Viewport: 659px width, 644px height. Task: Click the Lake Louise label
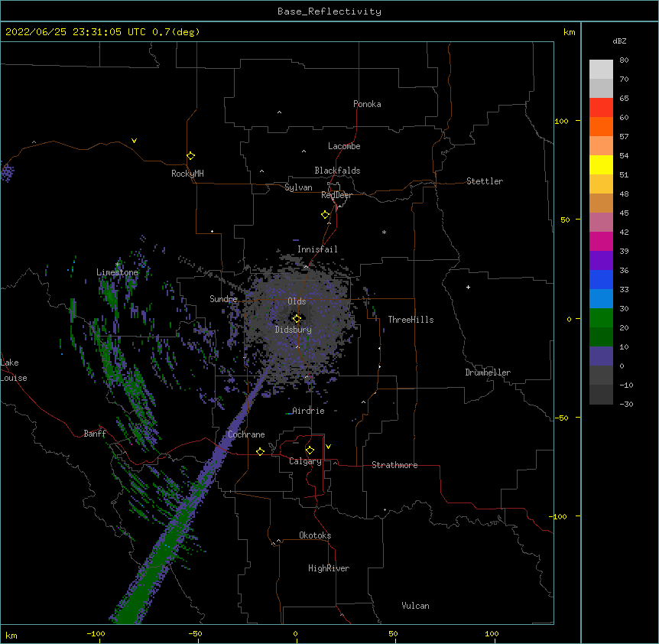14,370
